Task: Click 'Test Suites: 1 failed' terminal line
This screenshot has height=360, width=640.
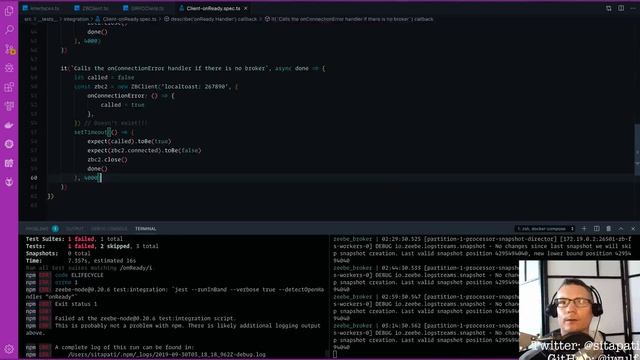Action: pyautogui.click(x=74, y=239)
